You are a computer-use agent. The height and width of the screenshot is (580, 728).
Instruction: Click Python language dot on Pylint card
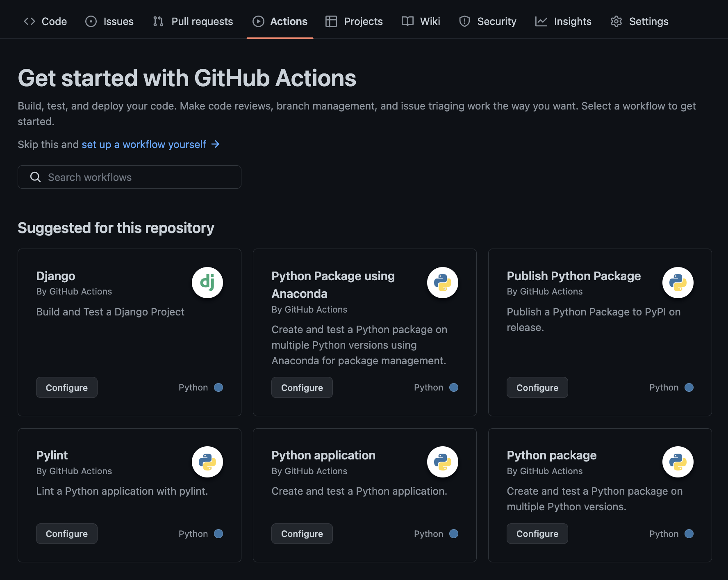pyautogui.click(x=218, y=534)
